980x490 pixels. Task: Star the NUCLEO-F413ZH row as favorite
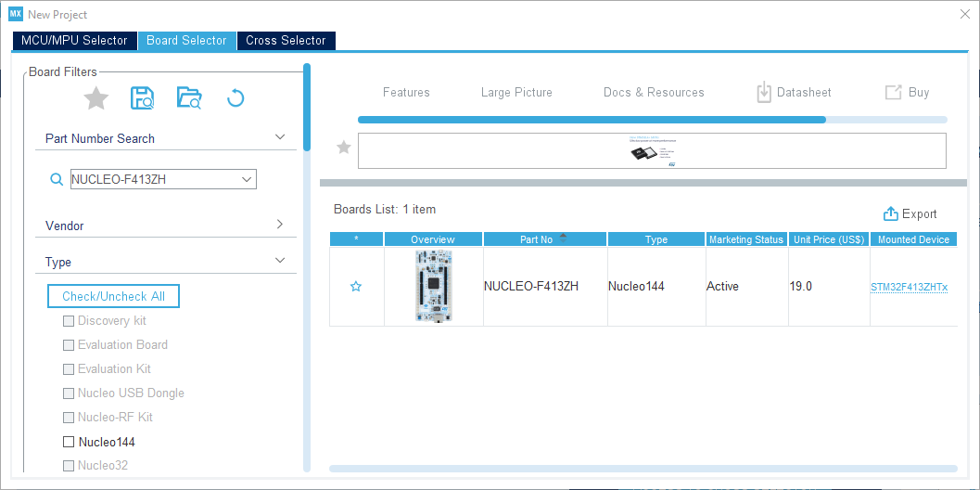click(356, 287)
